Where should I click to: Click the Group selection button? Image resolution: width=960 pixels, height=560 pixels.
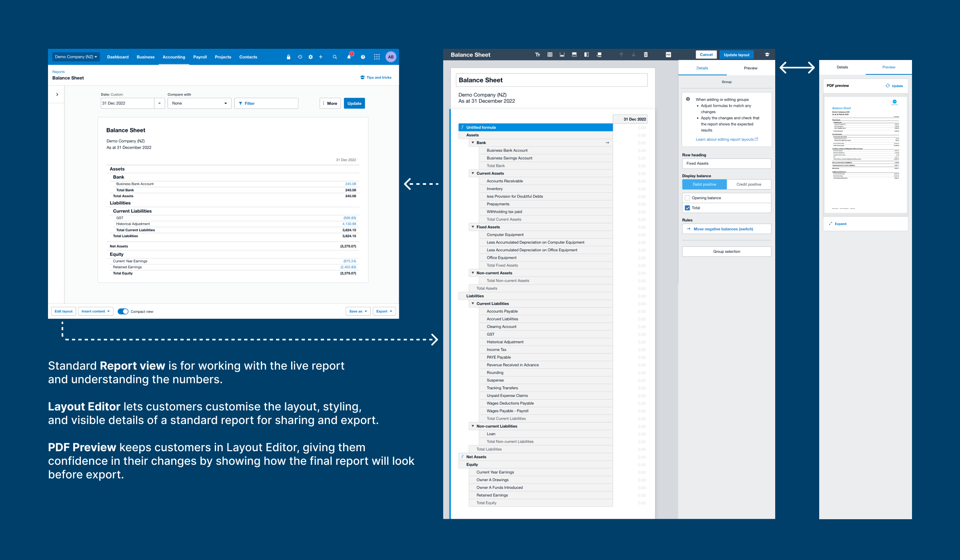point(726,252)
